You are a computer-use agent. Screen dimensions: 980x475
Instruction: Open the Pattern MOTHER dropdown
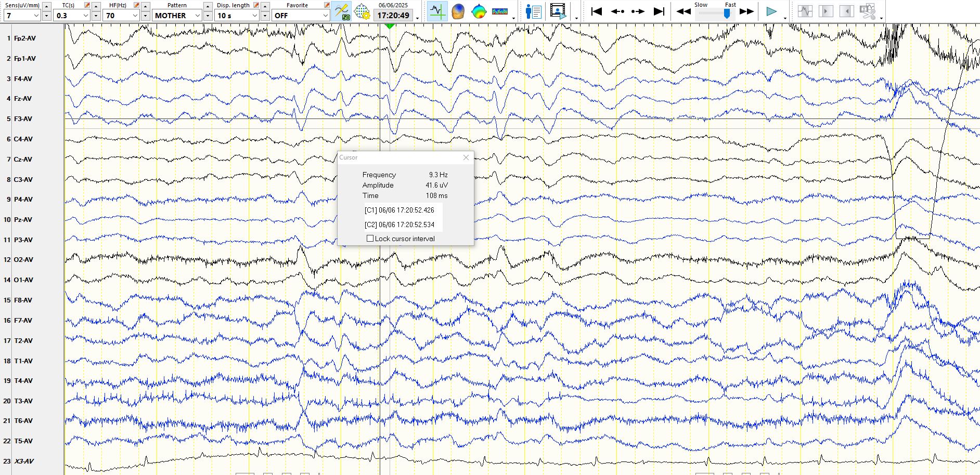tap(197, 16)
